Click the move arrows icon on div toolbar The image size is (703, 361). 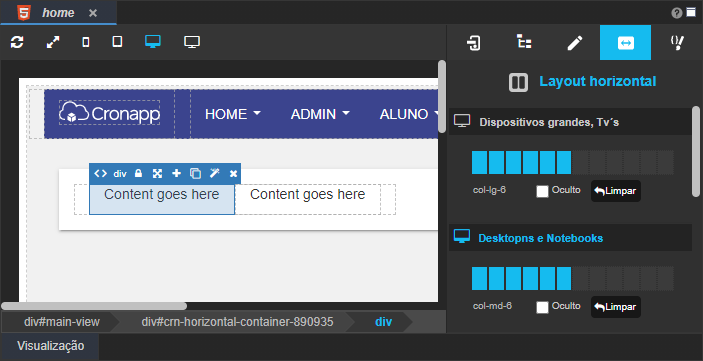click(157, 174)
